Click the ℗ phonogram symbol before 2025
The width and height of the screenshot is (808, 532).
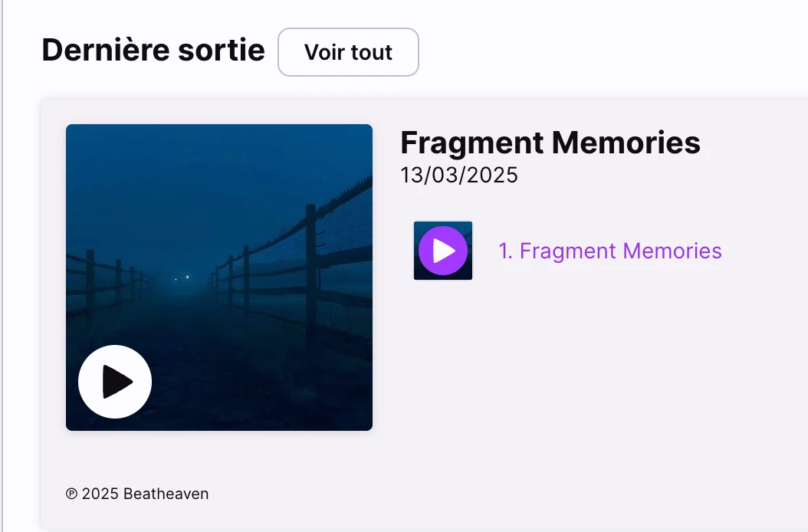[x=71, y=494]
